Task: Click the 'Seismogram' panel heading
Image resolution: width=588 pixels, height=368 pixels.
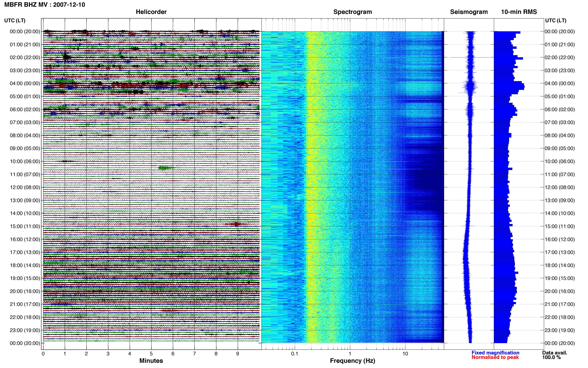Action: pos(469,12)
